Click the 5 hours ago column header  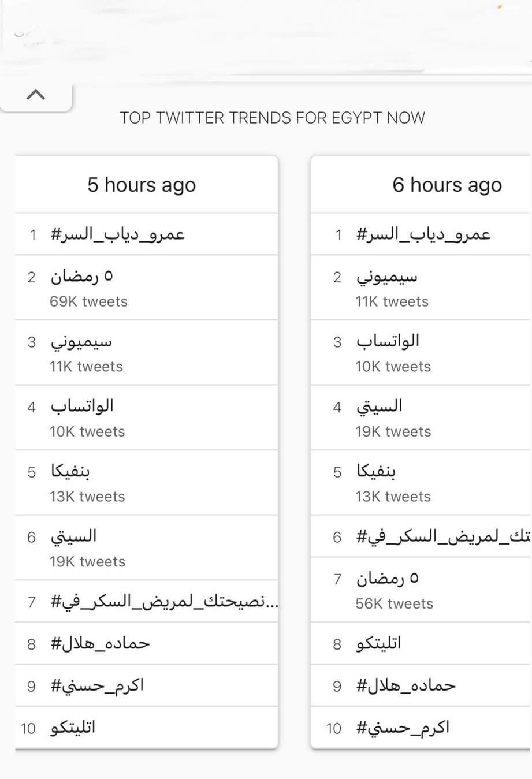click(142, 185)
